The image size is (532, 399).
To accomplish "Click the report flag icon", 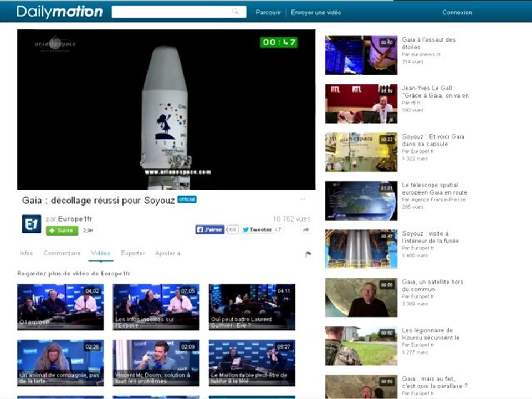I will click(x=308, y=254).
